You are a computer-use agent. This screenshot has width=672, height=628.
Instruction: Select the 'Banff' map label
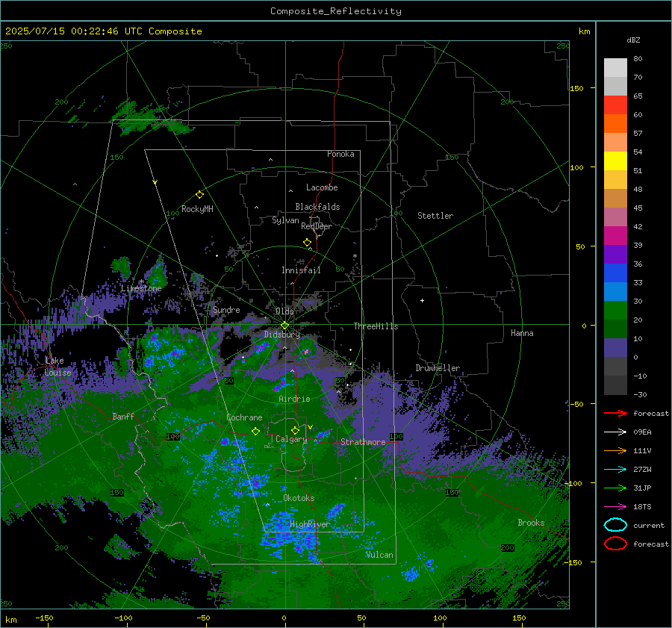[x=123, y=416]
